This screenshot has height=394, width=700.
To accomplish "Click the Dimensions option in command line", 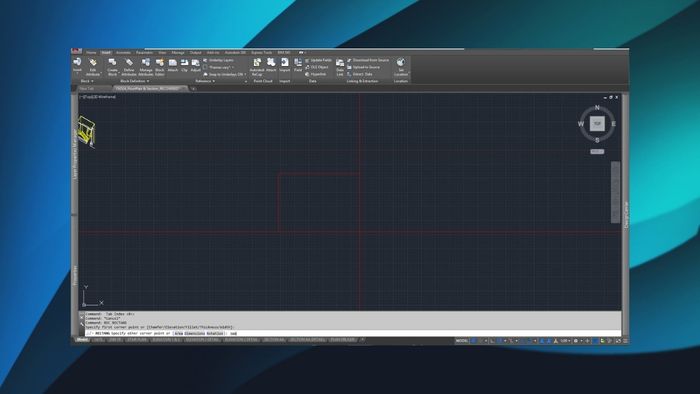I will tap(195, 333).
